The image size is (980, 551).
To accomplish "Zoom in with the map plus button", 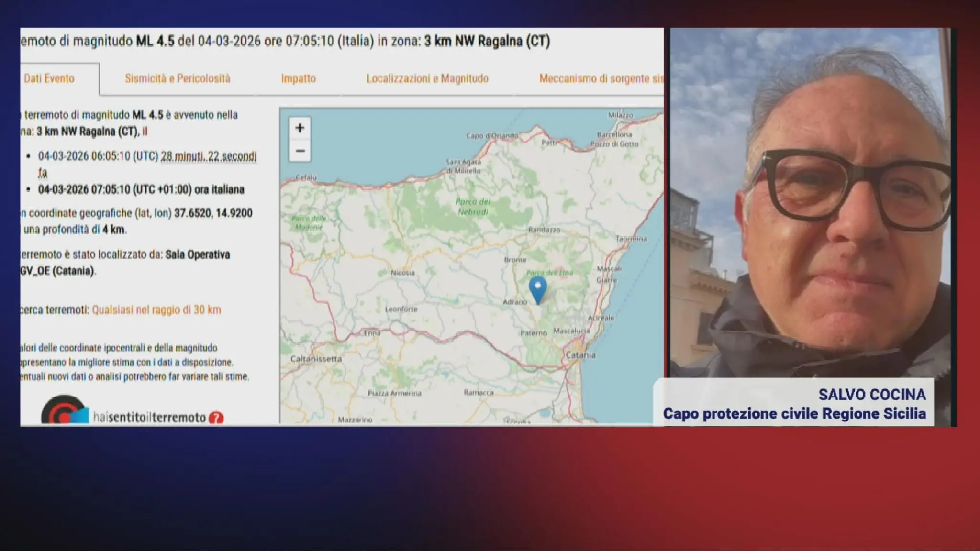I will click(x=300, y=128).
